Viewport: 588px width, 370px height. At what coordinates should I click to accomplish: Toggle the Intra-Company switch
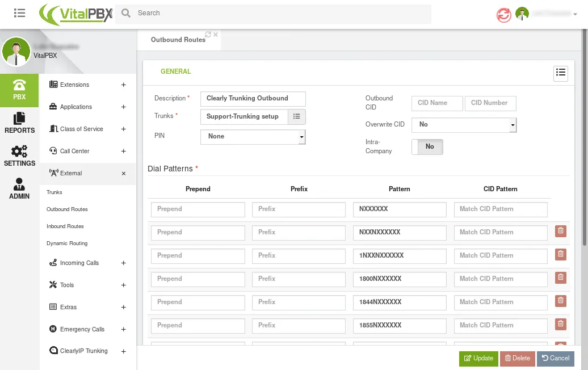point(427,147)
